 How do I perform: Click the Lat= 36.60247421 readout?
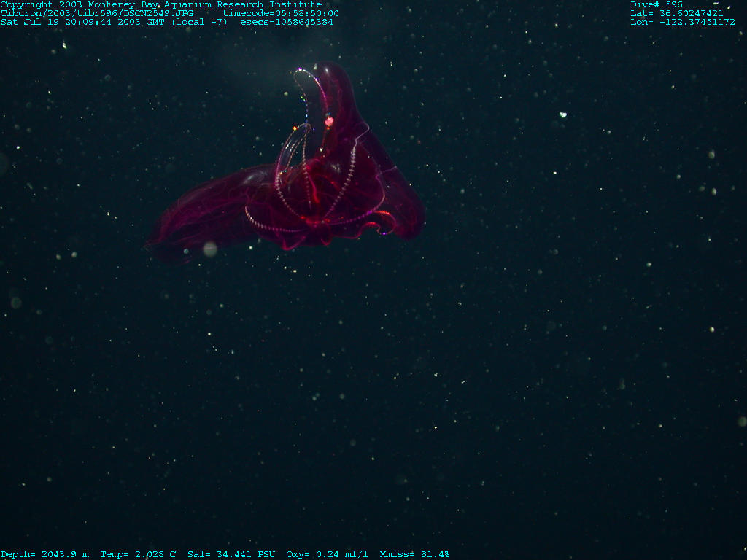click(676, 13)
